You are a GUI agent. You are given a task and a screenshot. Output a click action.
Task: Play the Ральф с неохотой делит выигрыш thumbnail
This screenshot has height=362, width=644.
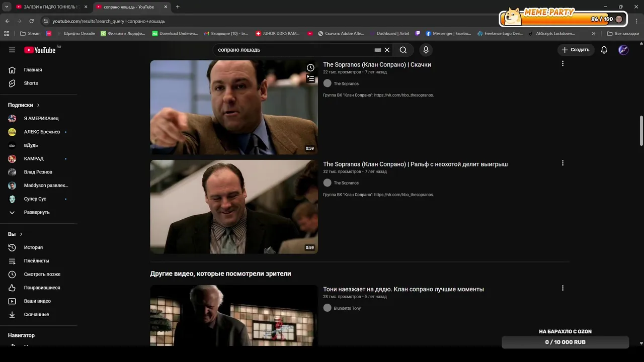click(x=234, y=207)
